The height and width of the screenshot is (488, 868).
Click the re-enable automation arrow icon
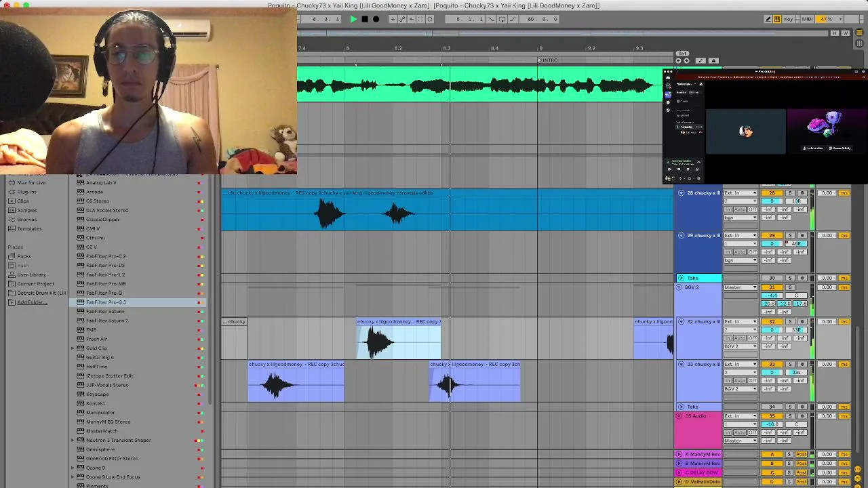click(412, 19)
